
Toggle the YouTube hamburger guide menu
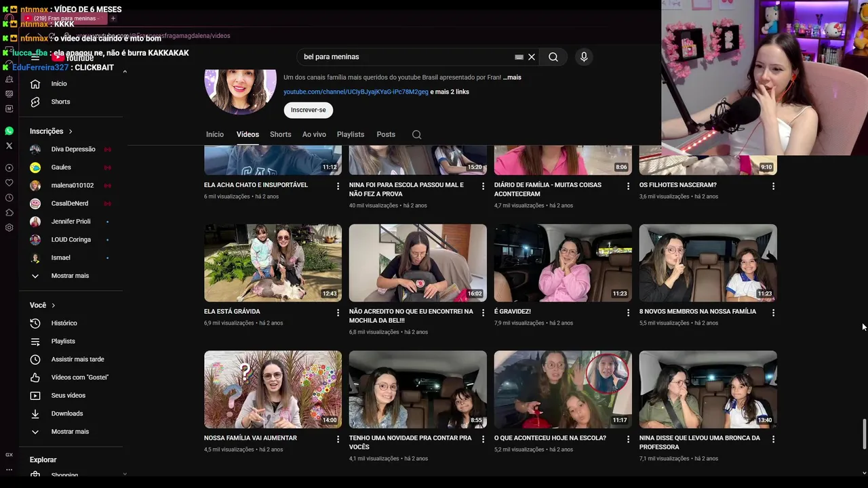click(35, 58)
